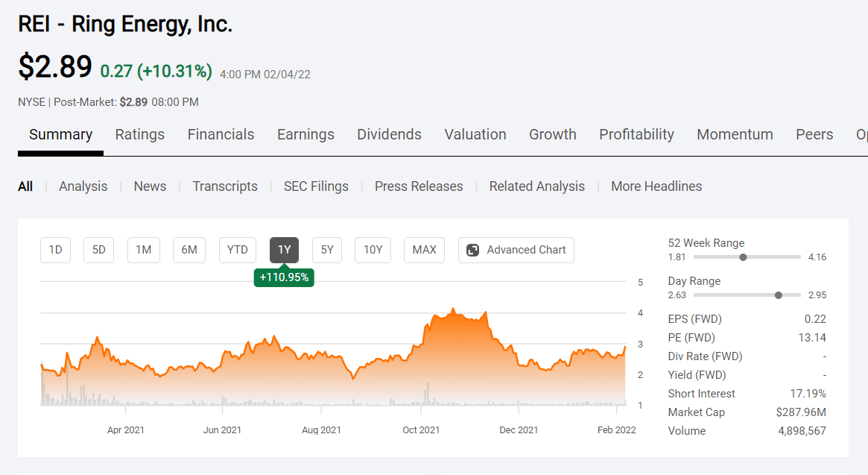Click the Volume value 4,898,567
The height and width of the screenshot is (475, 868).
802,431
